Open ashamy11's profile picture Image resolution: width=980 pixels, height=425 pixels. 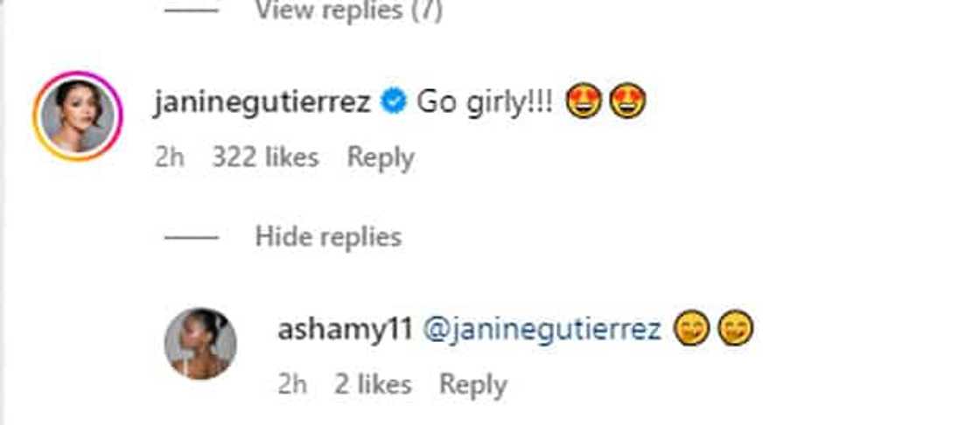200,344
